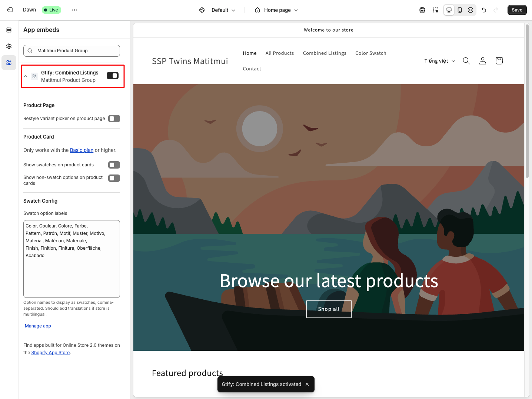Open Contact menu item
The width and height of the screenshot is (532, 399).
pyautogui.click(x=252, y=69)
